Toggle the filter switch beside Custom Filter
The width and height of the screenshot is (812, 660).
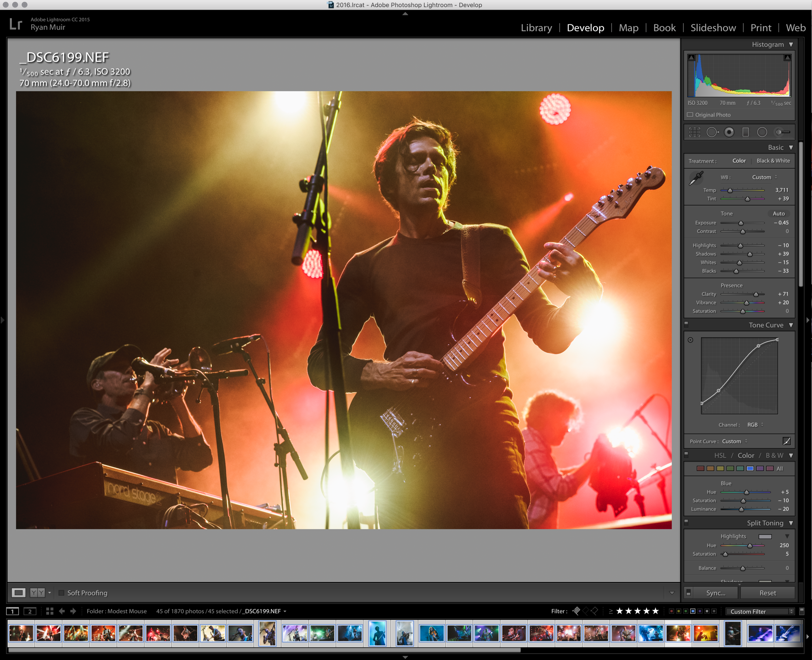coord(802,611)
